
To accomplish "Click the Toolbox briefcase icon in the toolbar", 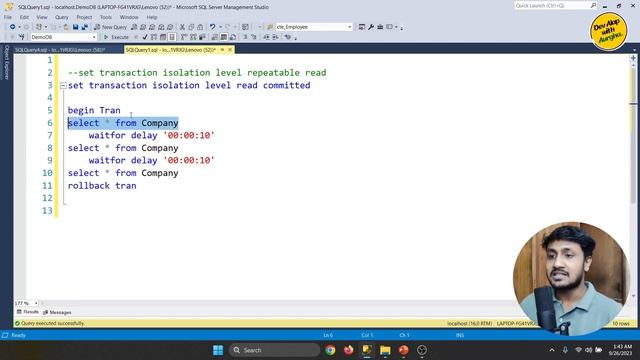I will pyautogui.click(x=380, y=27).
